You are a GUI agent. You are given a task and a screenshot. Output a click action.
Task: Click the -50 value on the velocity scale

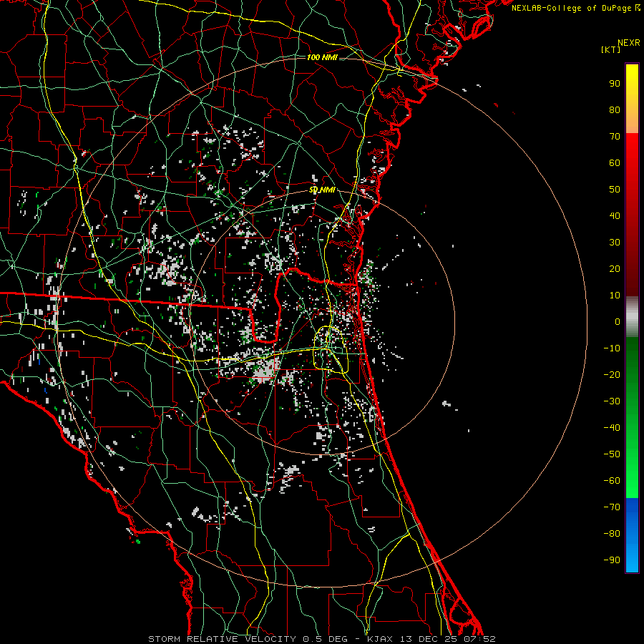click(612, 454)
